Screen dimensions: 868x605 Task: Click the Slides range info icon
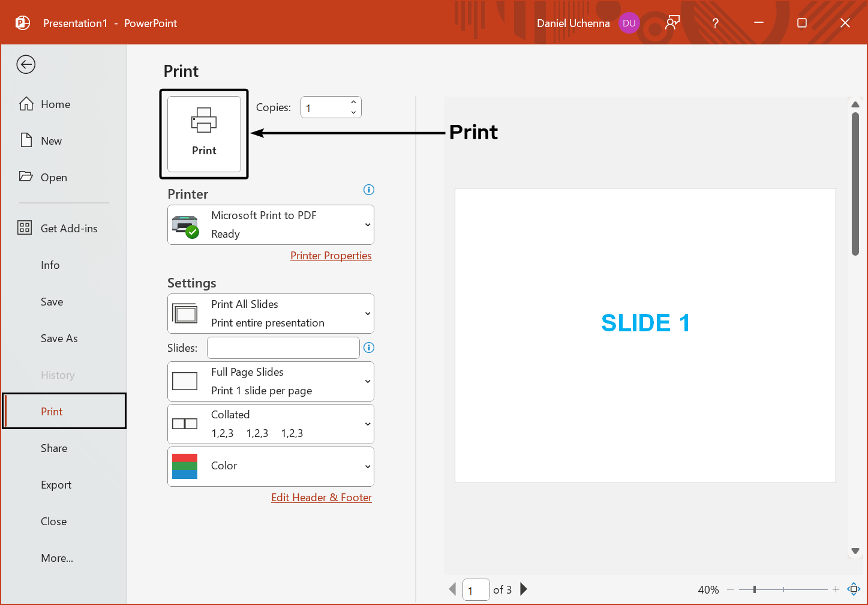pos(368,348)
